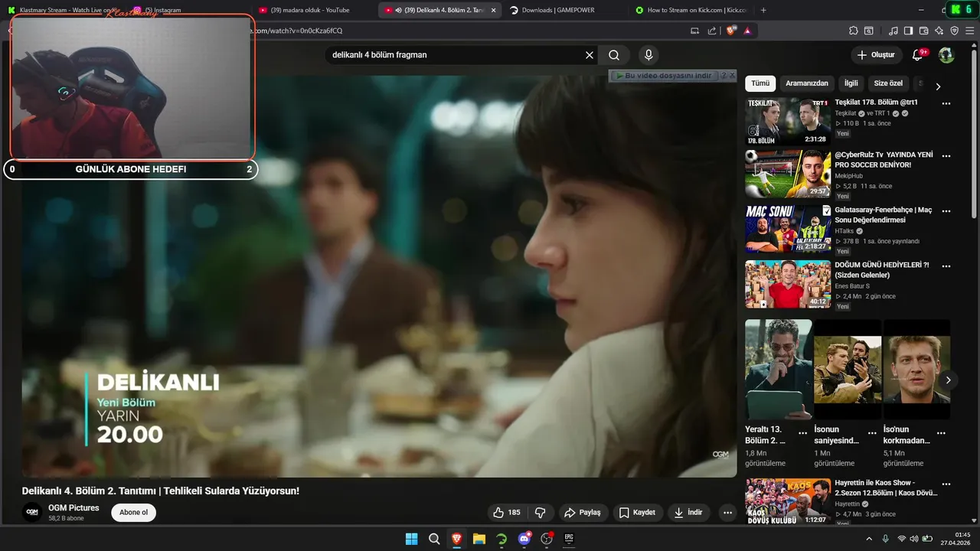Image resolution: width=980 pixels, height=551 pixels.
Task: Show hidden system tray icons chevron
Action: click(869, 539)
